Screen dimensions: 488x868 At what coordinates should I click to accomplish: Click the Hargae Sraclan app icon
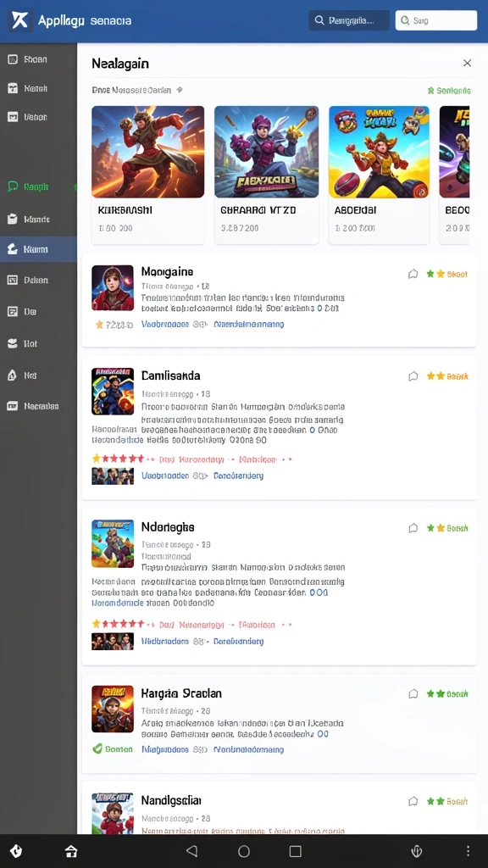pyautogui.click(x=113, y=709)
